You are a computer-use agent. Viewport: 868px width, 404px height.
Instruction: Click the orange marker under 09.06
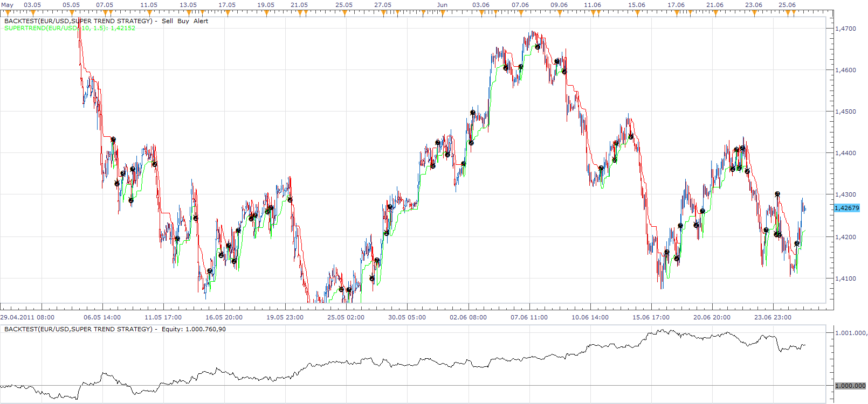pyautogui.click(x=559, y=13)
